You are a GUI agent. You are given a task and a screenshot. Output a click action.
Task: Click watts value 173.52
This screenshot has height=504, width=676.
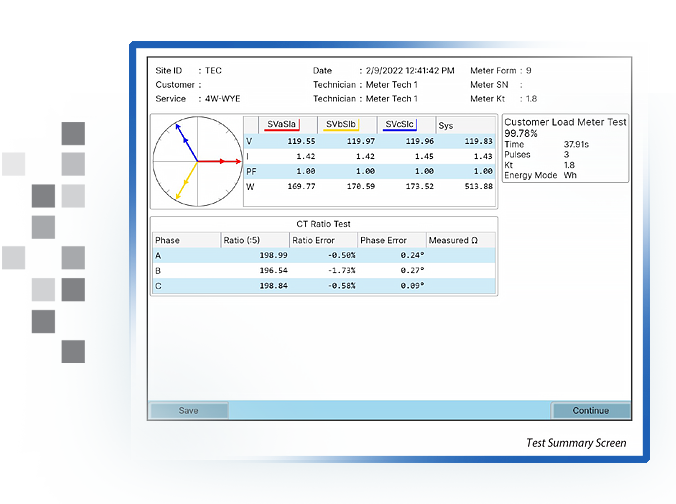419,186
